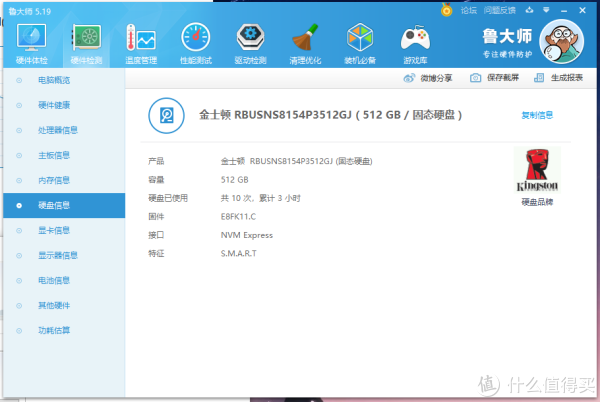Click the upload/skin icon in title bar
The width and height of the screenshot is (600, 402).
coord(529,10)
